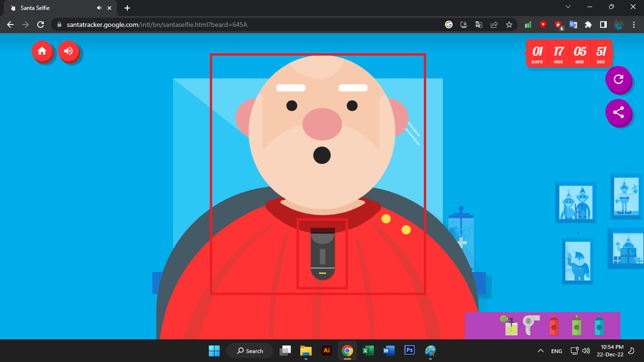The width and height of the screenshot is (644, 362).
Task: Go forward in browser history
Action: coord(25,25)
